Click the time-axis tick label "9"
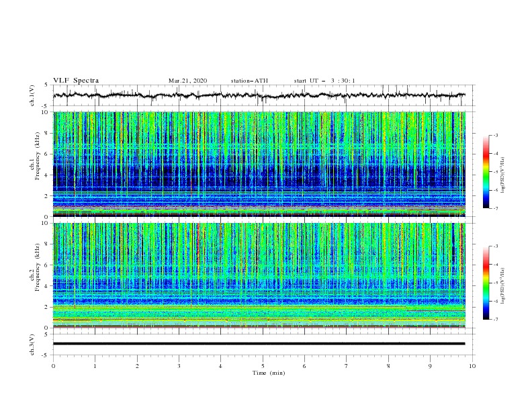 (x=430, y=366)
